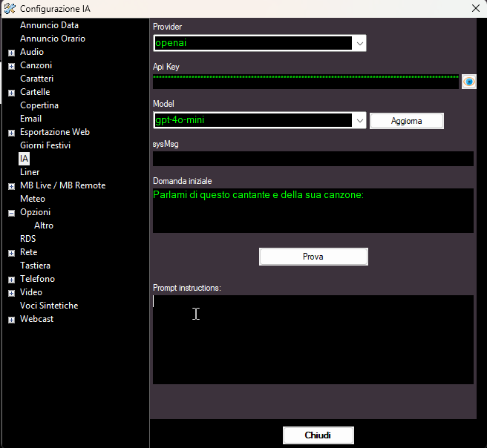Open the Model dropdown arrow
Image resolution: width=487 pixels, height=448 pixels.
click(x=359, y=120)
